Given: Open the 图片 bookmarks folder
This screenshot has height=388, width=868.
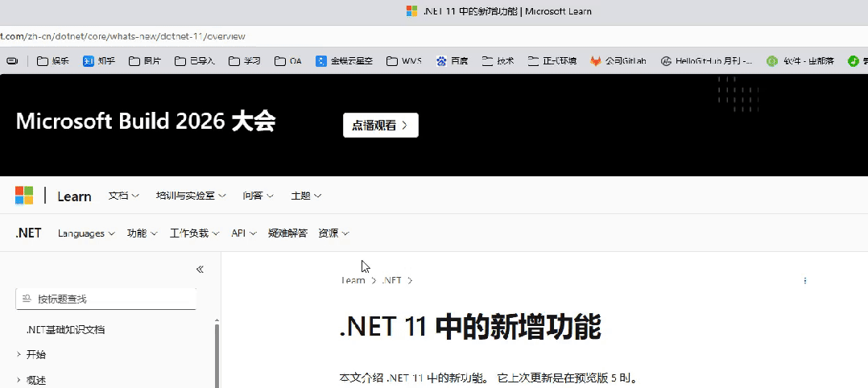Looking at the screenshot, I should (144, 61).
